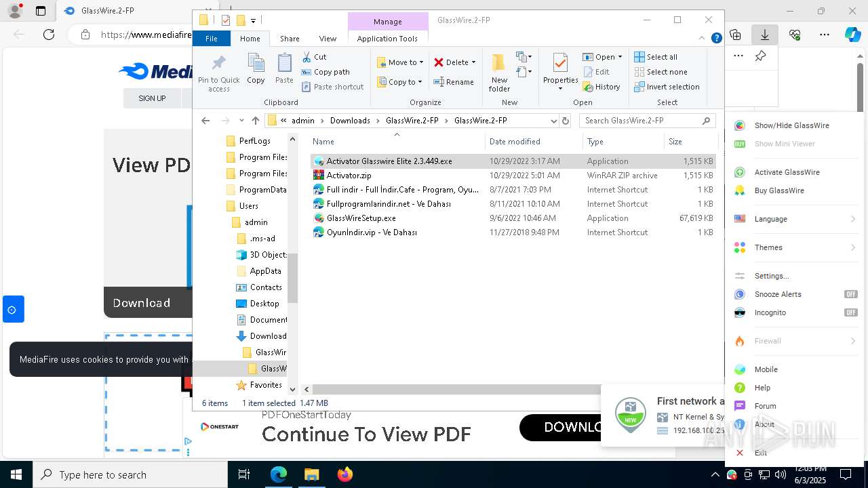
Task: Open the File tab
Action: point(212,39)
